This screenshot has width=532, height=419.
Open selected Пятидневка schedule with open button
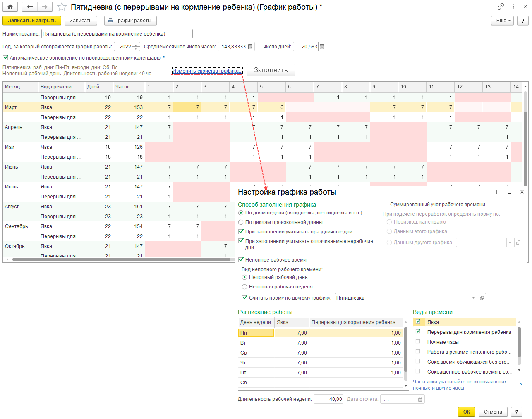482,298
